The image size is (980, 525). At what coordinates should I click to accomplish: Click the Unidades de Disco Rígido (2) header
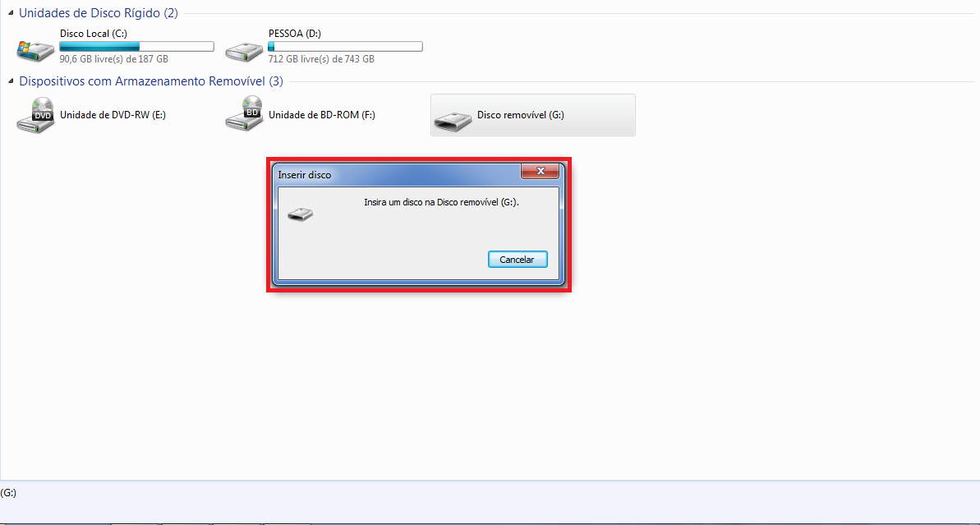(x=98, y=12)
